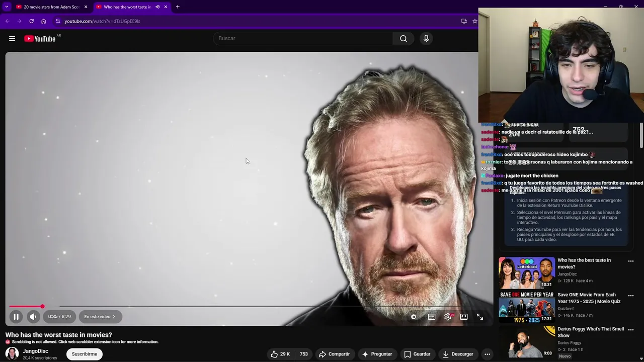Screen dimensions: 644x362
Task: Like the video with 29 K thumbs up
Action: click(280, 354)
